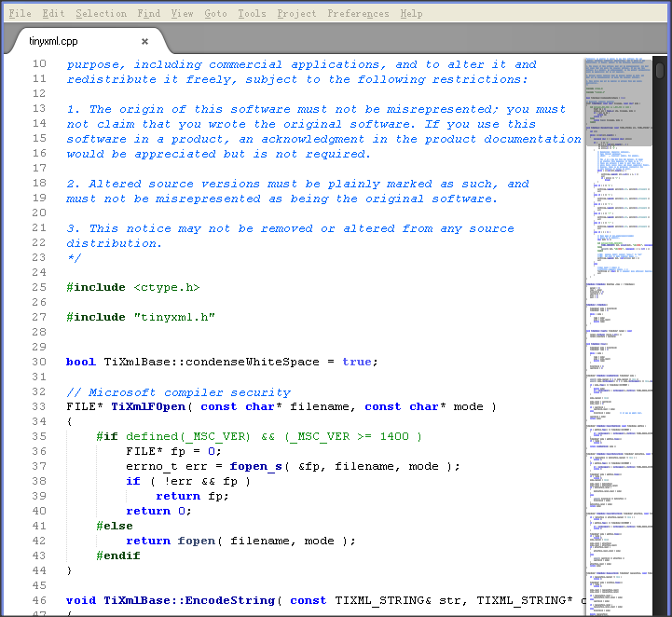The image size is (672, 617).
Task: Open the Goto menu
Action: click(x=215, y=14)
